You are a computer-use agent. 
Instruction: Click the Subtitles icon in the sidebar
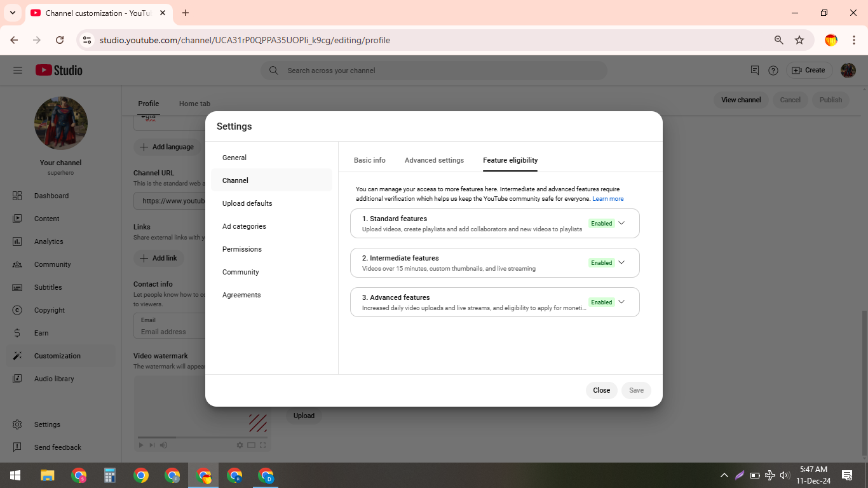click(17, 287)
